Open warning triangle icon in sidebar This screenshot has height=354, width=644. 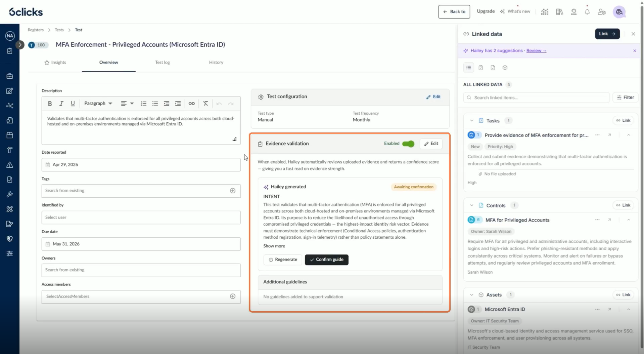click(x=10, y=165)
